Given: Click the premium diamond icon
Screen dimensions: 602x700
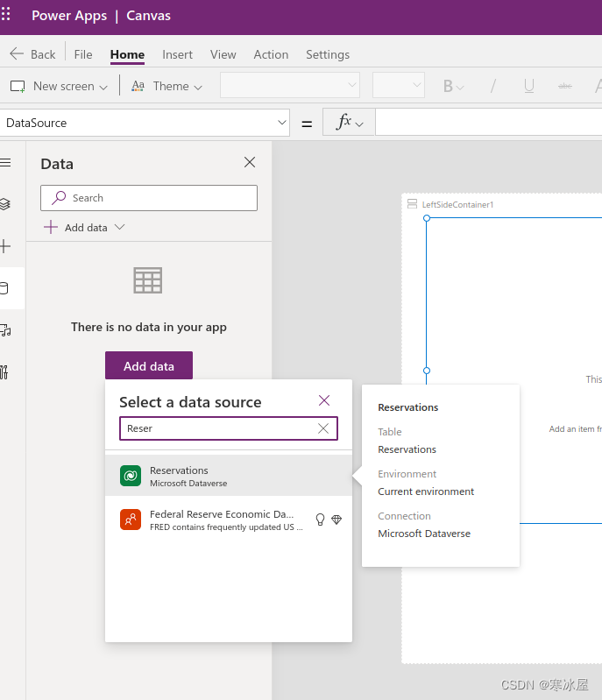Looking at the screenshot, I should tap(336, 520).
